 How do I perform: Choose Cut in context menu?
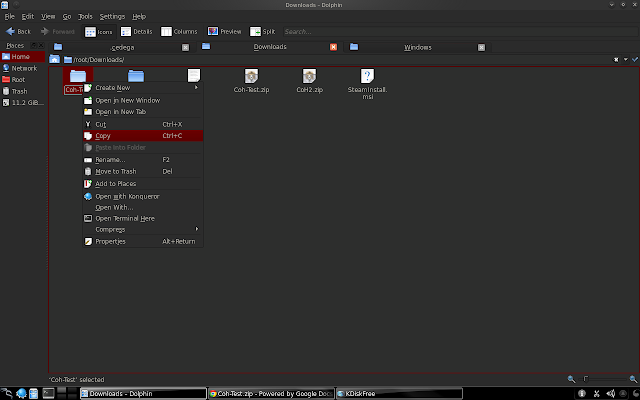pyautogui.click(x=143, y=124)
